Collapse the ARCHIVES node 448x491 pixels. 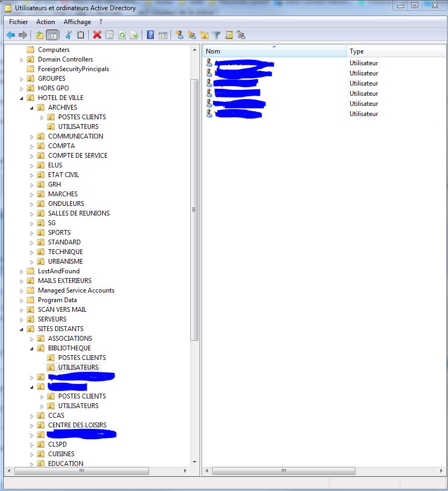[x=32, y=108]
